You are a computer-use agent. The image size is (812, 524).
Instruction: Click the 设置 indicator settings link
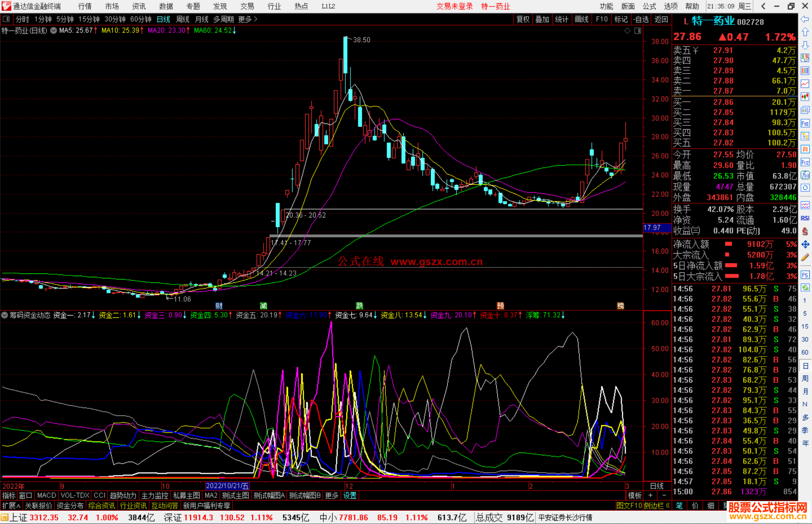[x=350, y=495]
